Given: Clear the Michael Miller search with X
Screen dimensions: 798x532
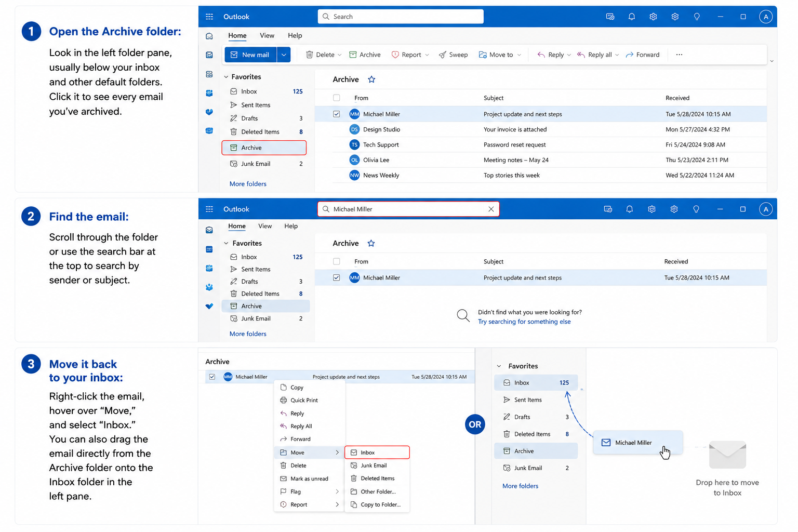Looking at the screenshot, I should pyautogui.click(x=491, y=209).
